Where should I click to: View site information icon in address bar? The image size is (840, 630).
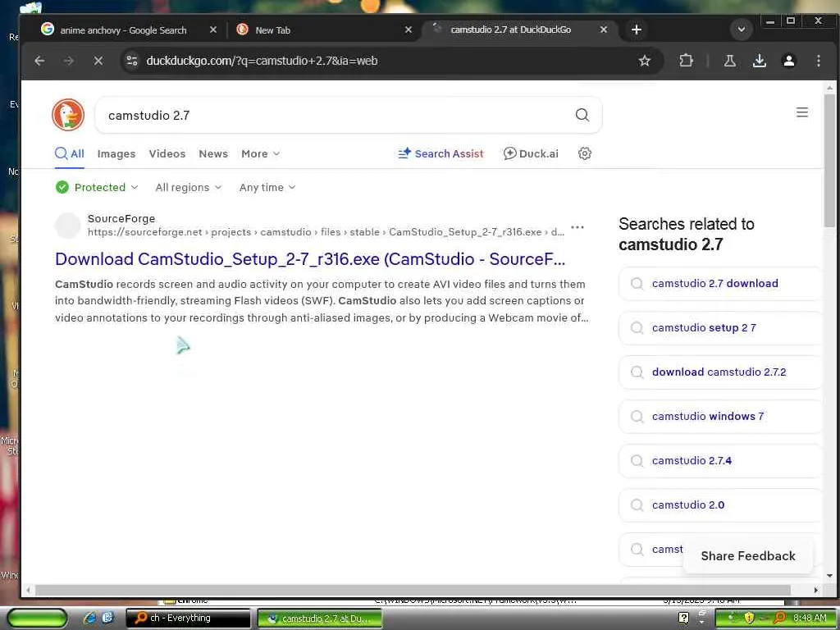[x=132, y=61]
